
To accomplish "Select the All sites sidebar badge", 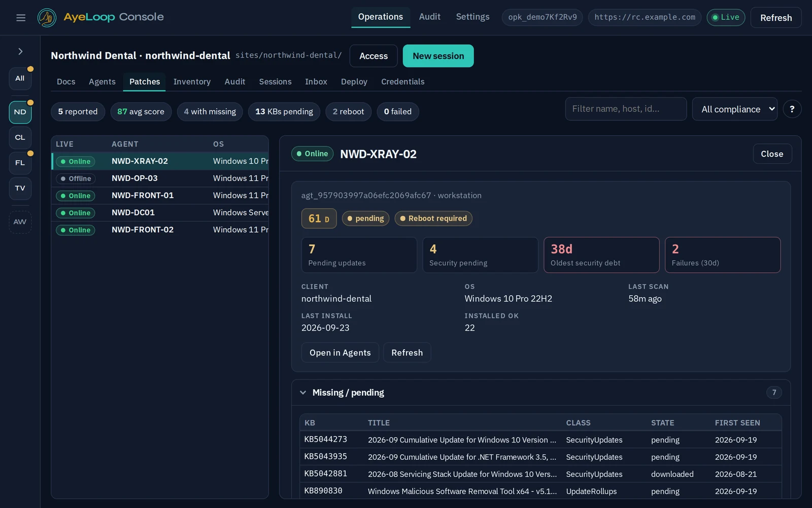I will [x=20, y=78].
